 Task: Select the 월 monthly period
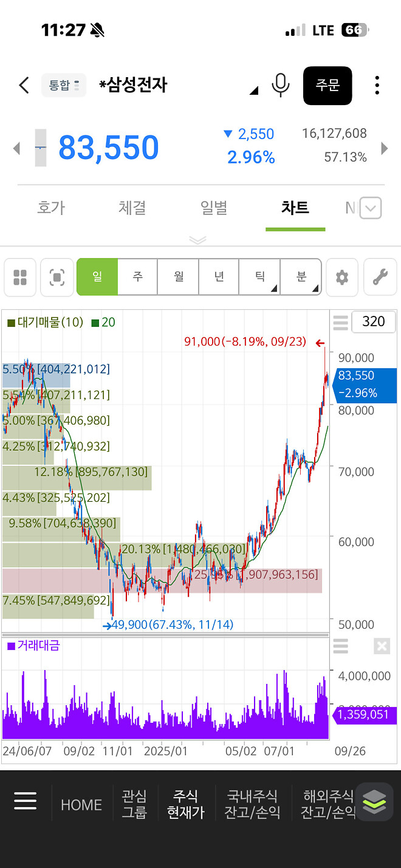(179, 277)
